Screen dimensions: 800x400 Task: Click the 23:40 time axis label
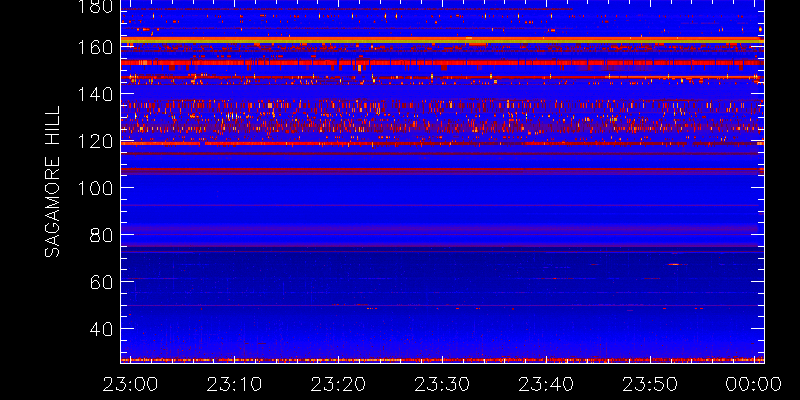(546, 384)
